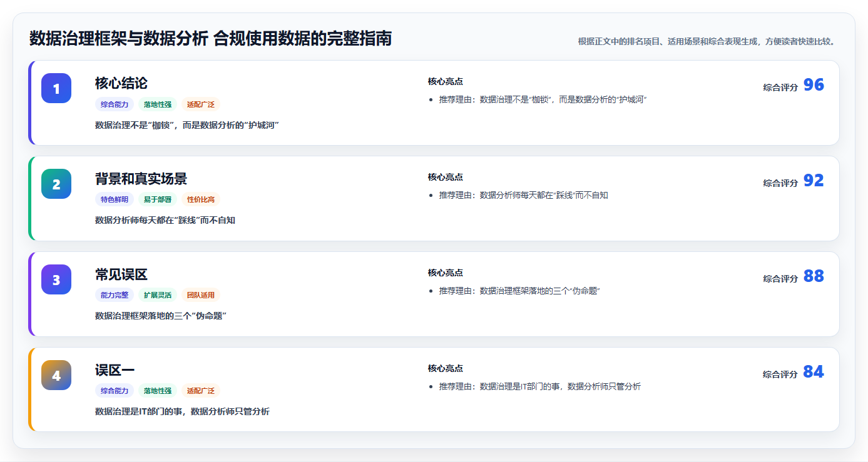Image resolution: width=868 pixels, height=462 pixels.
Task: Click the score 88
Action: click(814, 276)
